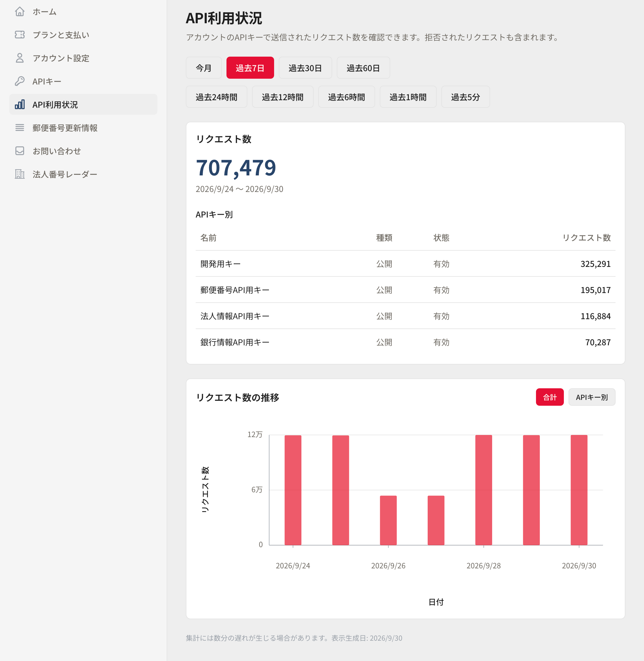The image size is (644, 661).
Task: Click the request count 195,017
Action: (596, 290)
